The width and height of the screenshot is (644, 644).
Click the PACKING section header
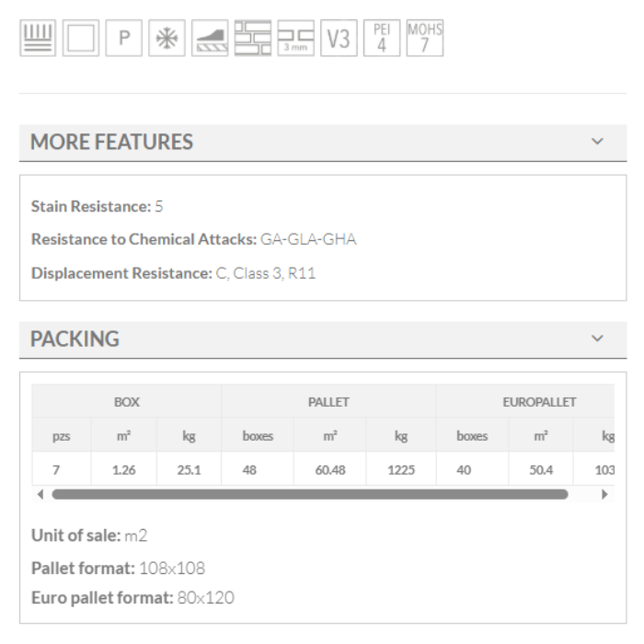click(x=75, y=339)
